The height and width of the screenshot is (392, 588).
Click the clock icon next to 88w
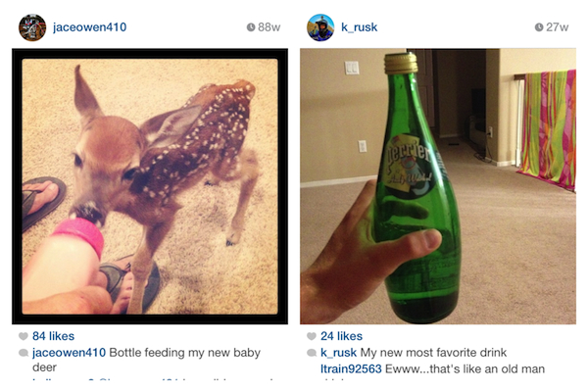pos(251,27)
